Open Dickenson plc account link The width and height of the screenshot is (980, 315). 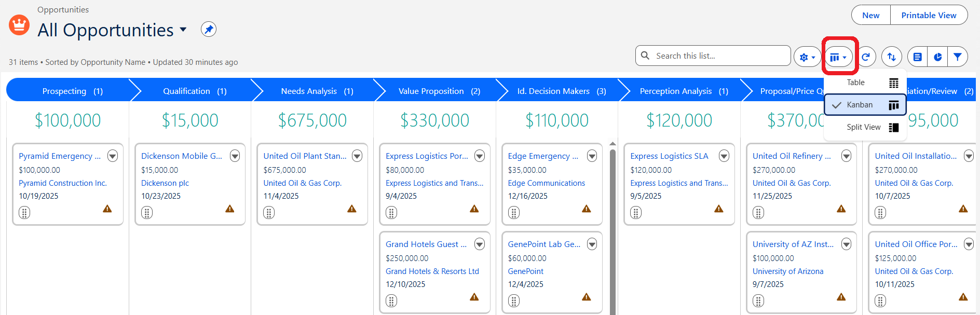point(165,183)
